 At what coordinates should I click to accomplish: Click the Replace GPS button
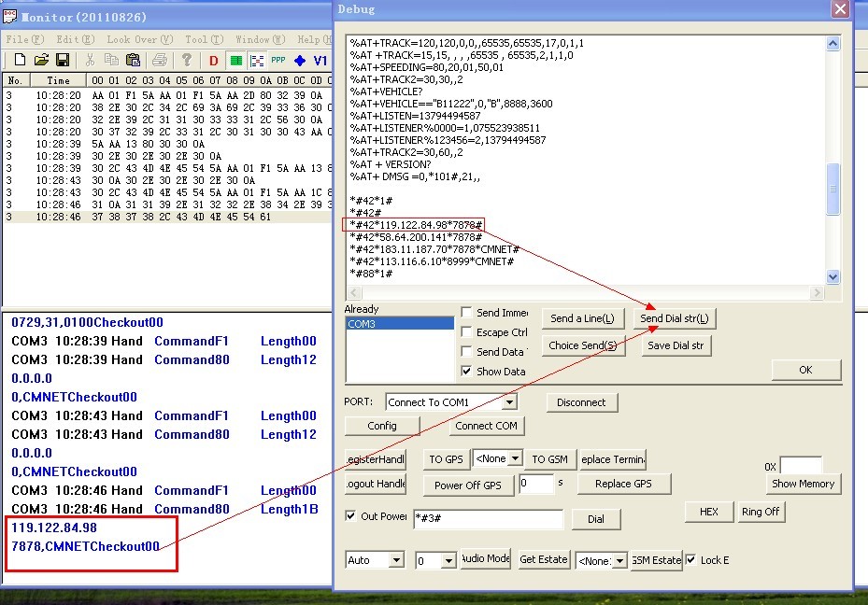click(x=623, y=484)
